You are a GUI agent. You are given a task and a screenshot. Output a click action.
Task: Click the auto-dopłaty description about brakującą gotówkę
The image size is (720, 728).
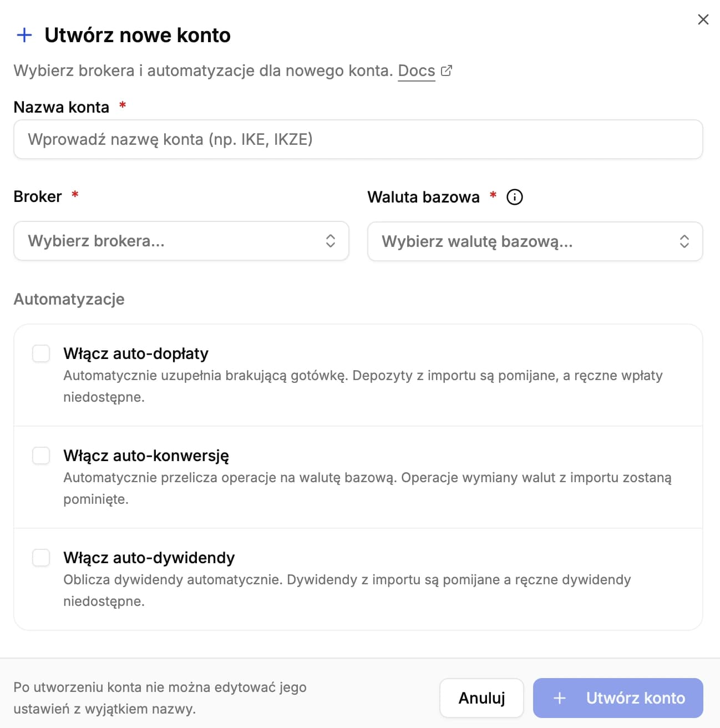(x=363, y=386)
